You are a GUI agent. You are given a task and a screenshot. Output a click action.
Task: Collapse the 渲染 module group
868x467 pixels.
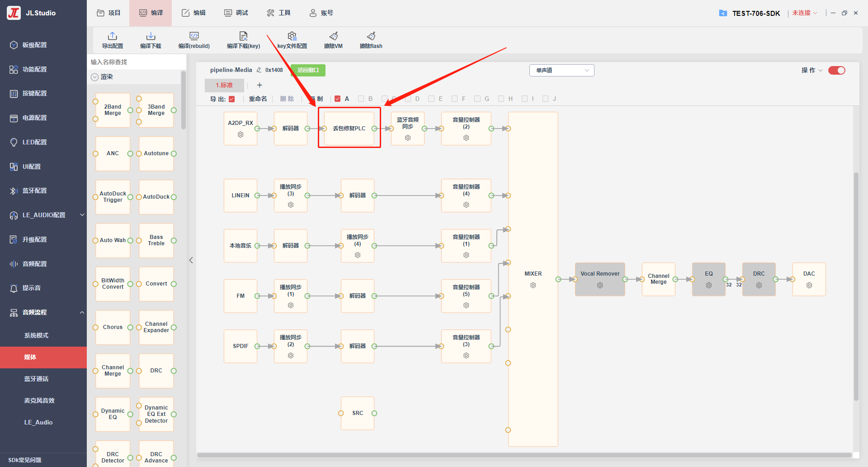[94, 77]
